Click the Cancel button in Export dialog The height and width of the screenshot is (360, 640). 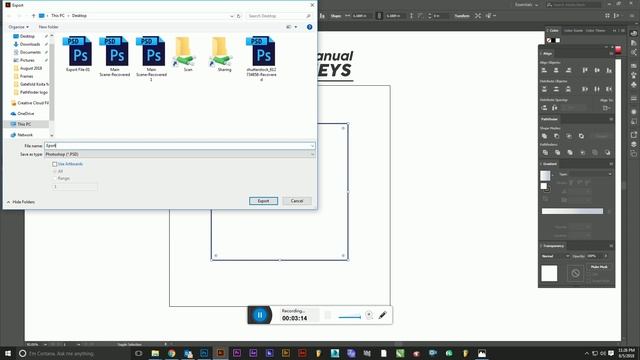click(x=297, y=201)
